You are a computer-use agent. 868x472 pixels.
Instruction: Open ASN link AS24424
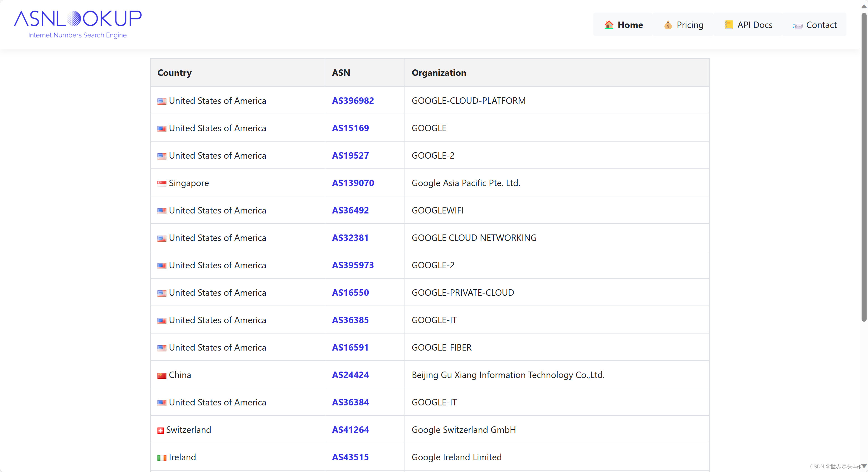point(351,375)
